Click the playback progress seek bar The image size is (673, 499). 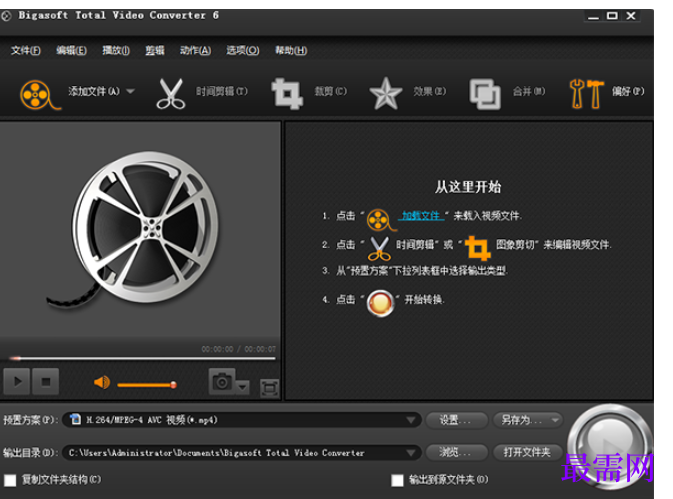[x=142, y=358]
